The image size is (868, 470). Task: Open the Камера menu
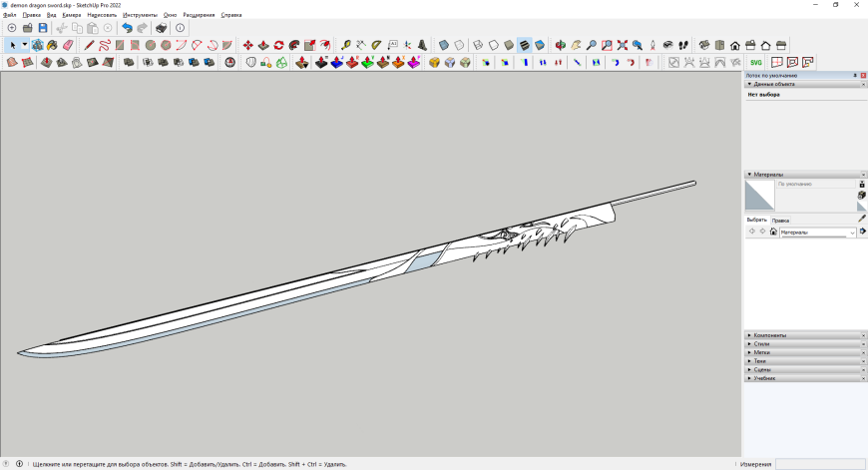pyautogui.click(x=71, y=15)
